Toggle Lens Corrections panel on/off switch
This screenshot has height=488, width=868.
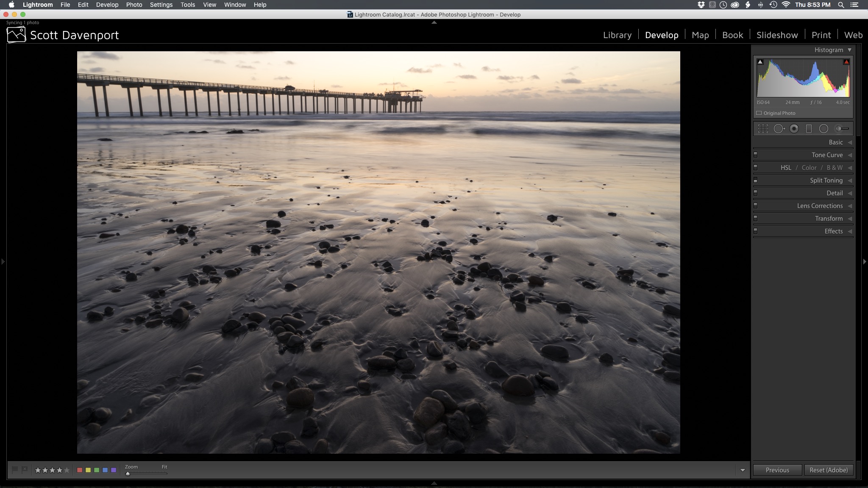click(x=755, y=206)
